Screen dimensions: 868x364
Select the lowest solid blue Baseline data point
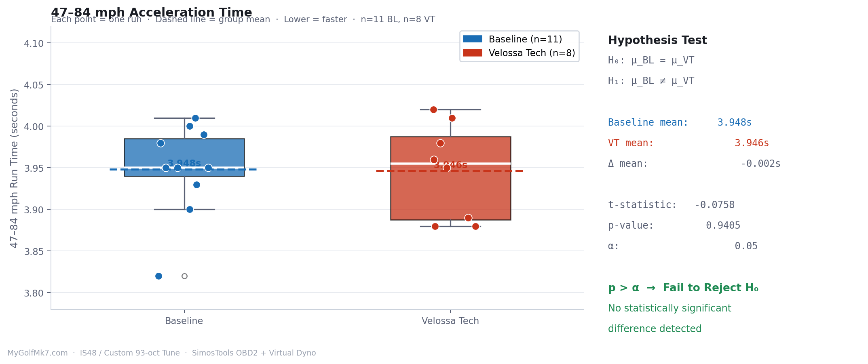158,276
